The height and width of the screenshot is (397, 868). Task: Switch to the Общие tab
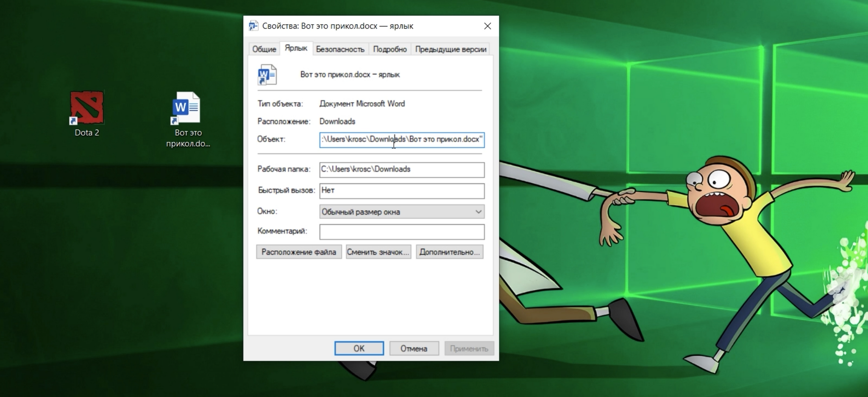(x=264, y=49)
